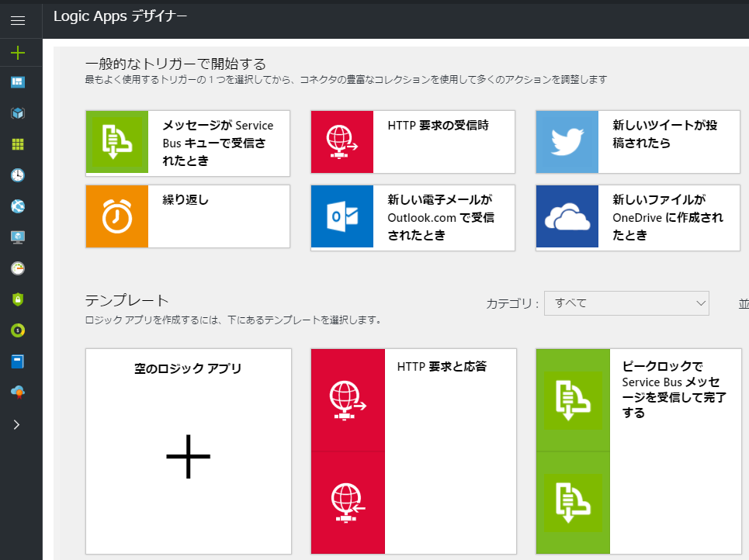Click HTTP 要求と応答 template title

pyautogui.click(x=442, y=366)
